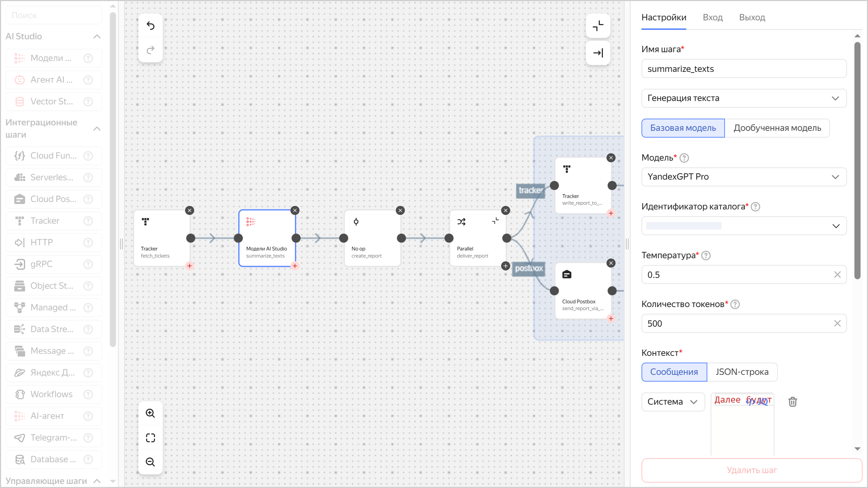Open the Система role dropdown
The width and height of the screenshot is (868, 488).
673,402
